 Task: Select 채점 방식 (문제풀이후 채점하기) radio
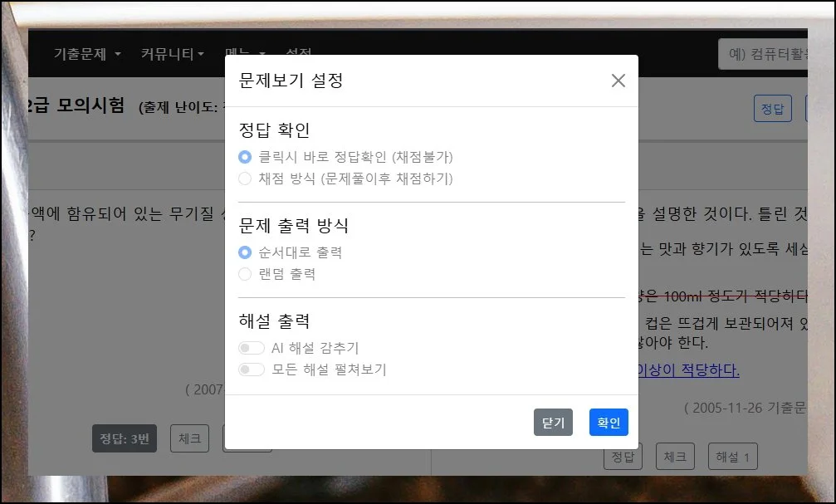[x=245, y=178]
